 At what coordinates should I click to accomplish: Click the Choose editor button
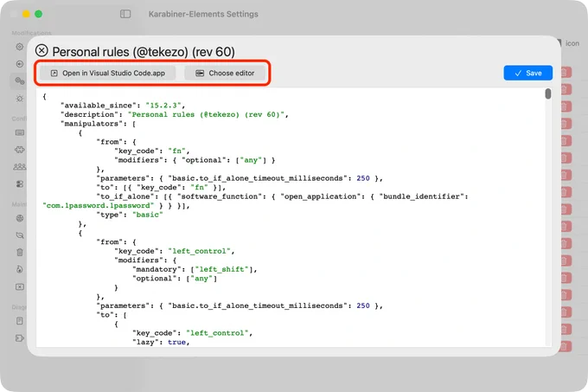(x=225, y=74)
